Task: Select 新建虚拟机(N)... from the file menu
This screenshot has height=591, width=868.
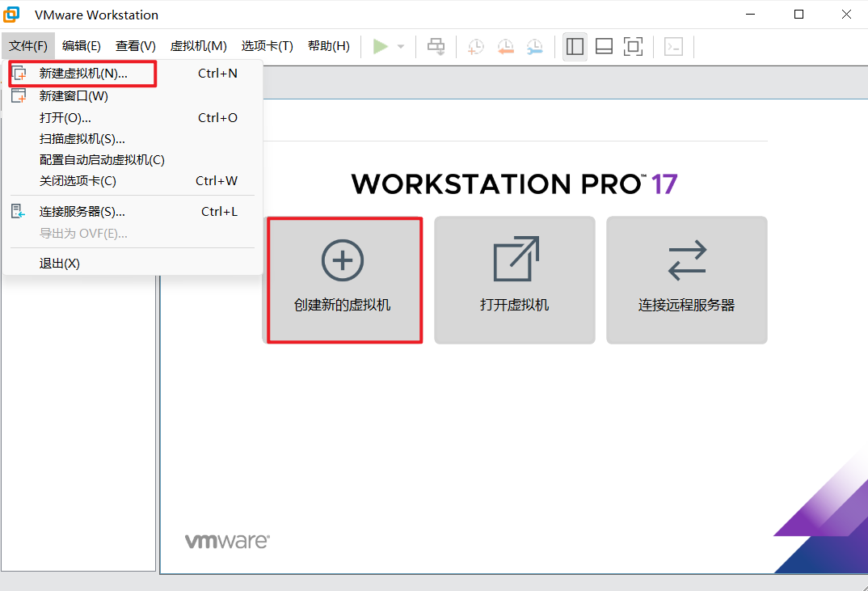Action: 83,74
